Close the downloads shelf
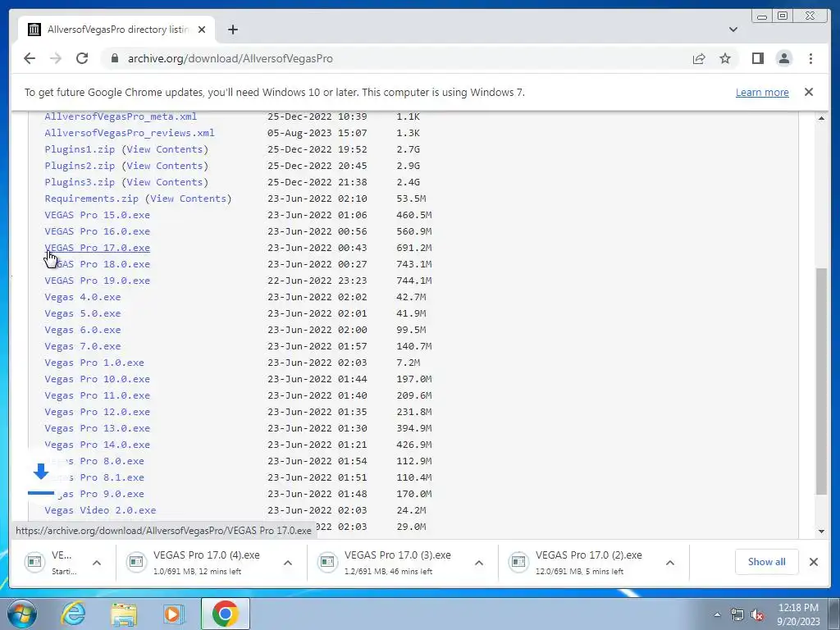Image resolution: width=840 pixels, height=630 pixels. click(x=813, y=561)
